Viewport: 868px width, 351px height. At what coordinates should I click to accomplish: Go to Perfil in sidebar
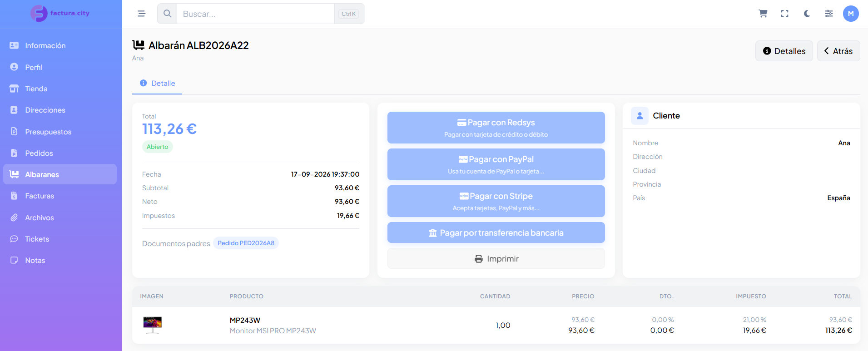[x=60, y=67]
